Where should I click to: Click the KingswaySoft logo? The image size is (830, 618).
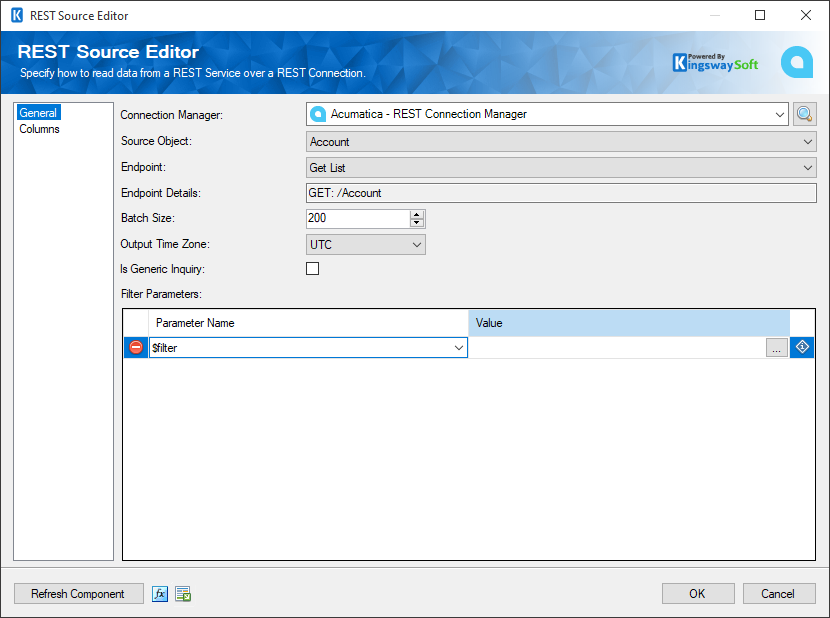[x=715, y=61]
